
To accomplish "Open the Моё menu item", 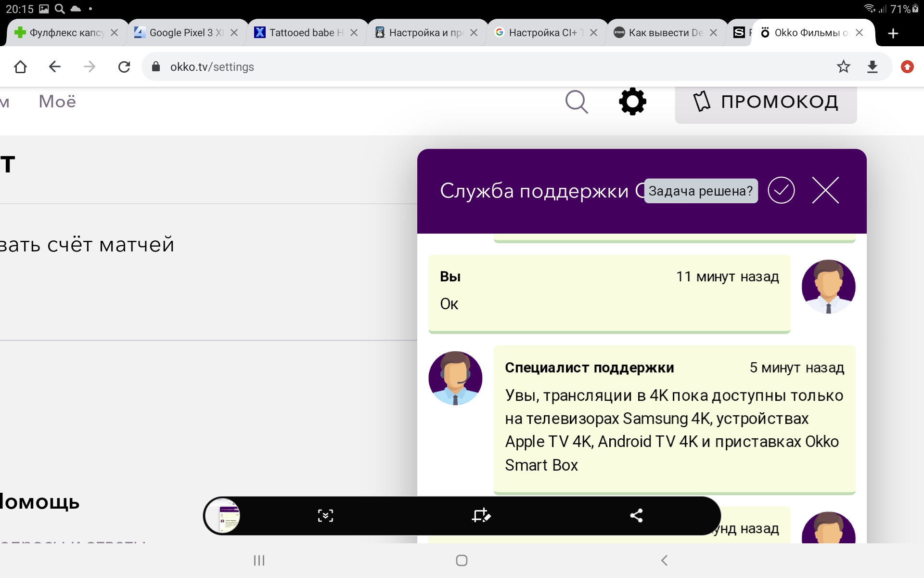I will [57, 102].
